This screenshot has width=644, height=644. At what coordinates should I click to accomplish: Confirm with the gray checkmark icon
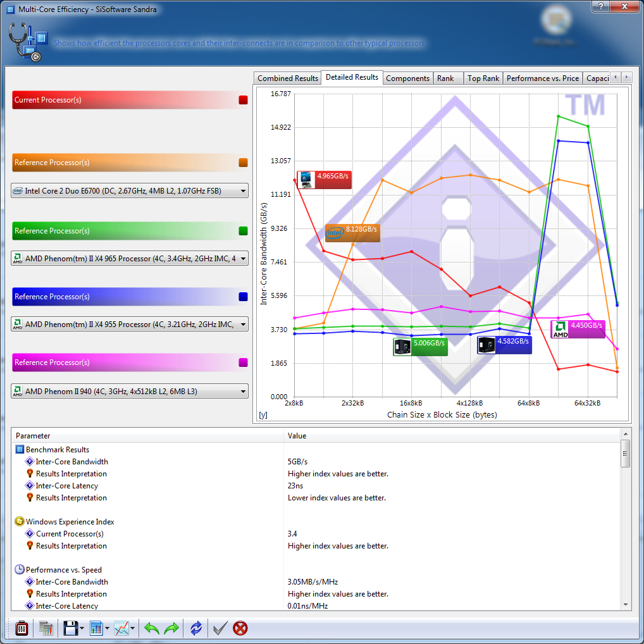pos(220,628)
